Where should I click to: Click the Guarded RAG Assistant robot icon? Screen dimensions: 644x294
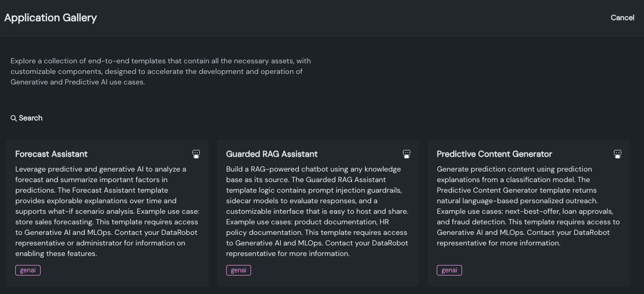(407, 154)
